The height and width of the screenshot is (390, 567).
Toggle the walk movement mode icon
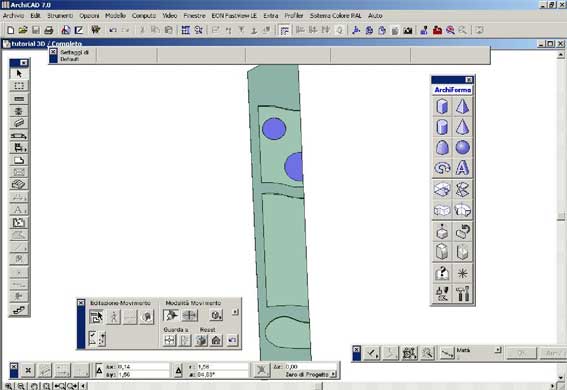[x=114, y=317]
